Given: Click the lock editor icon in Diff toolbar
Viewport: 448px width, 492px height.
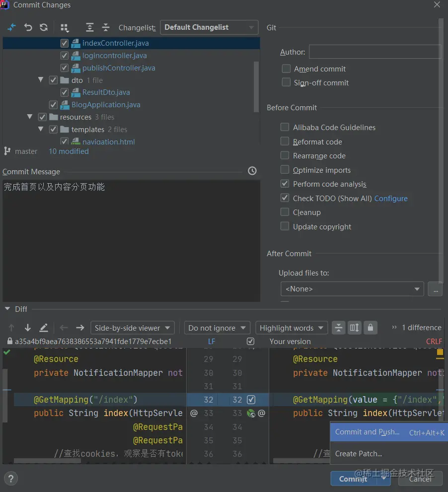Looking at the screenshot, I should (371, 328).
